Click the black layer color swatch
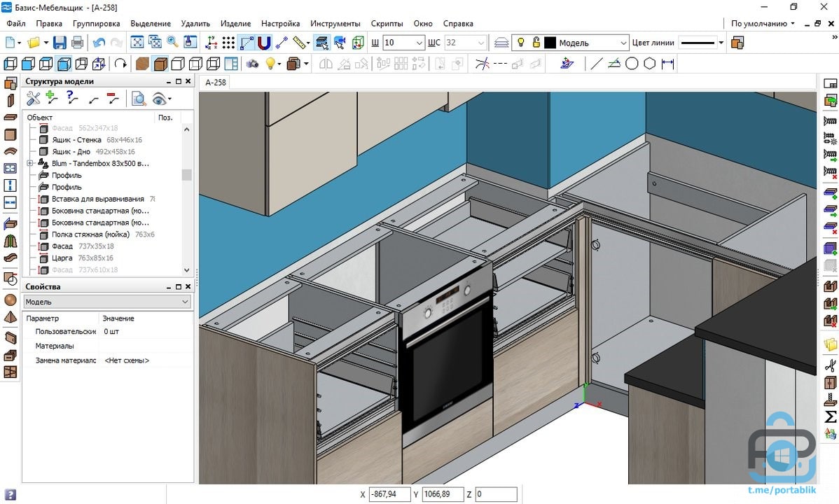Viewport: 839px width, 504px height. [x=550, y=43]
